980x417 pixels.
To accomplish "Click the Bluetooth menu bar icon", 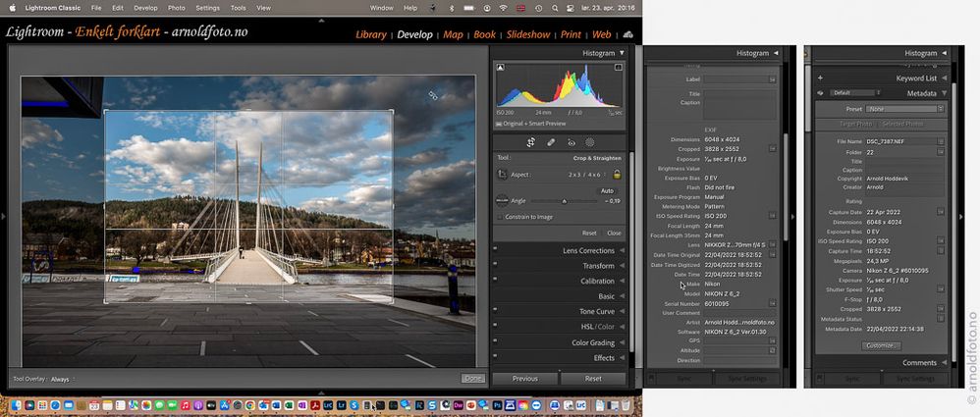I will click(452, 8).
